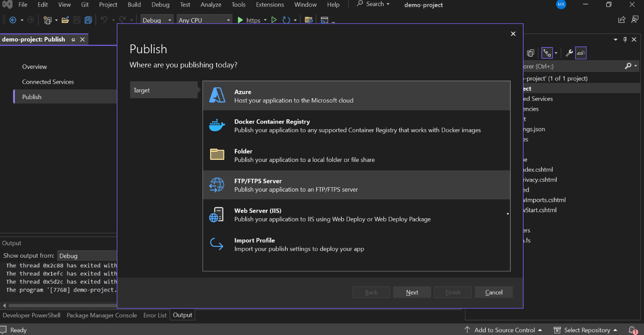
Task: Open the File menu
Action: (23, 5)
